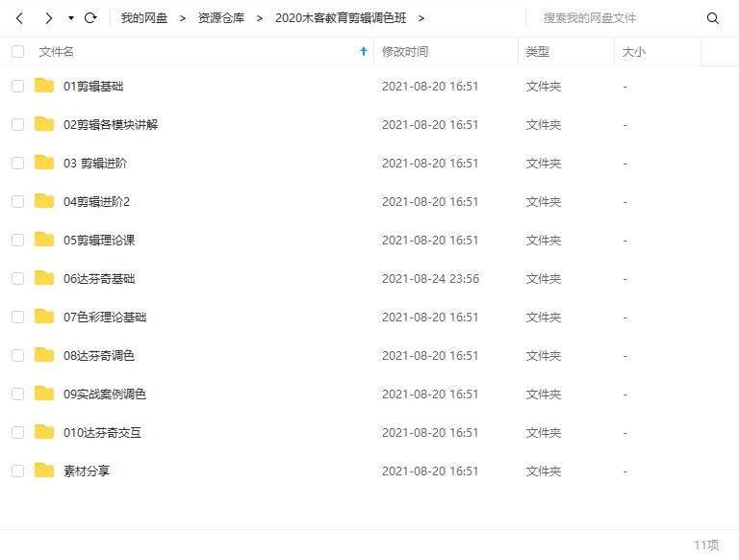This screenshot has height=560, width=739.
Task: Check the box for 06达芬奇基础
Action: [x=18, y=279]
